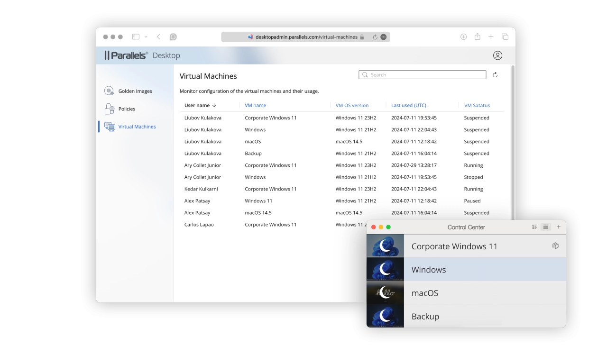
Task: Sort by VM name column header
Action: (x=255, y=106)
